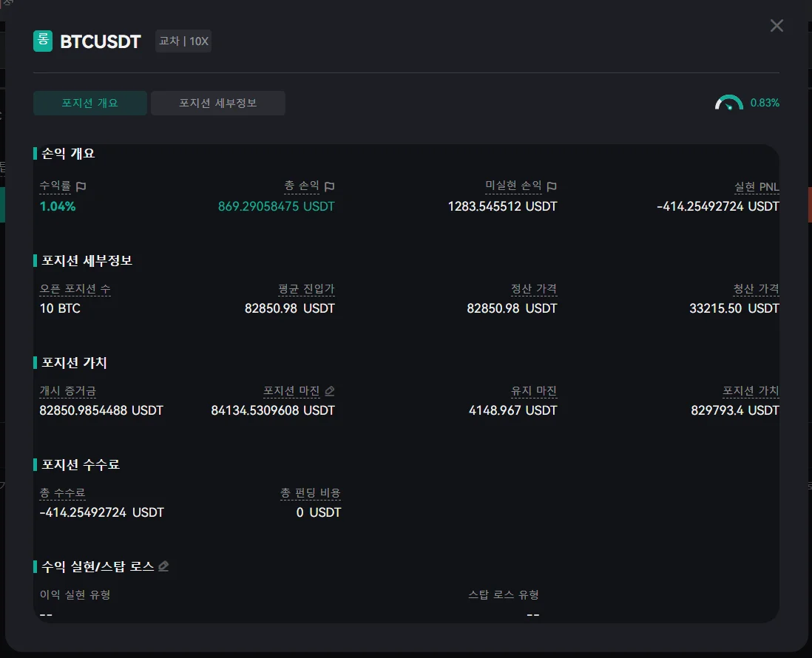Click the 유지 마진 label
This screenshot has height=658, width=812.
(534, 390)
